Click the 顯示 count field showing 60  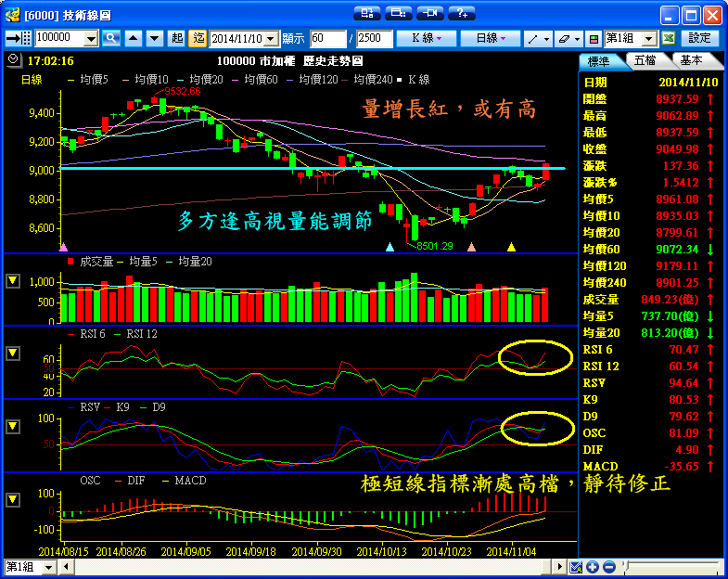click(x=327, y=38)
